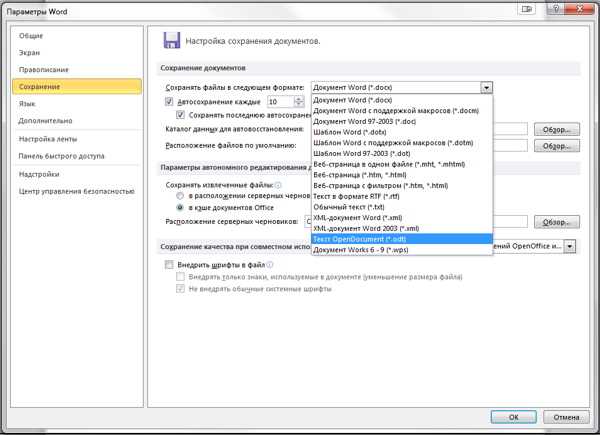Viewport: 600px width, 435px height.
Task: Choose Шаблон Word 97-2003 (*.dot)
Action: 402,153
